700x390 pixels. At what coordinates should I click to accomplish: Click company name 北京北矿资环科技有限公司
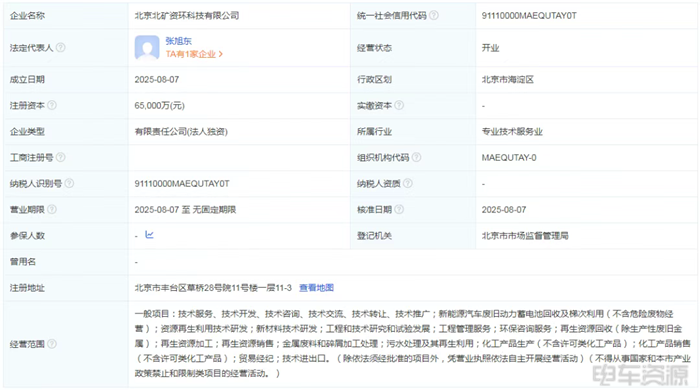187,16
